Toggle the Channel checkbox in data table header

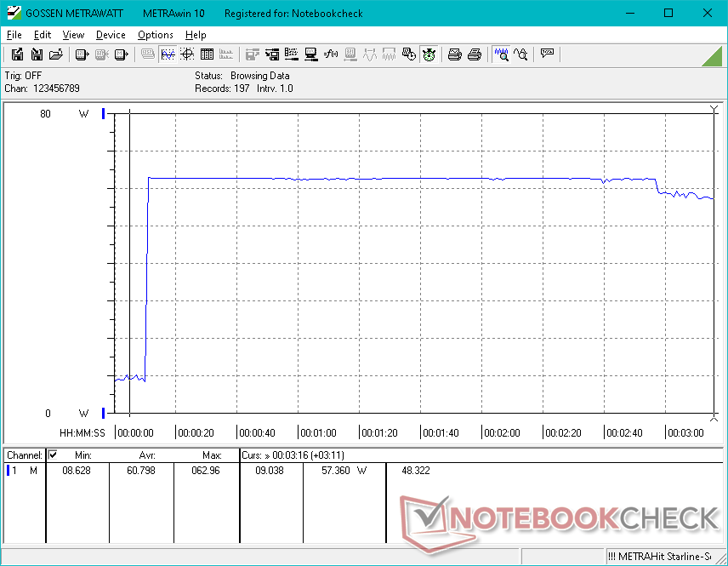click(53, 455)
